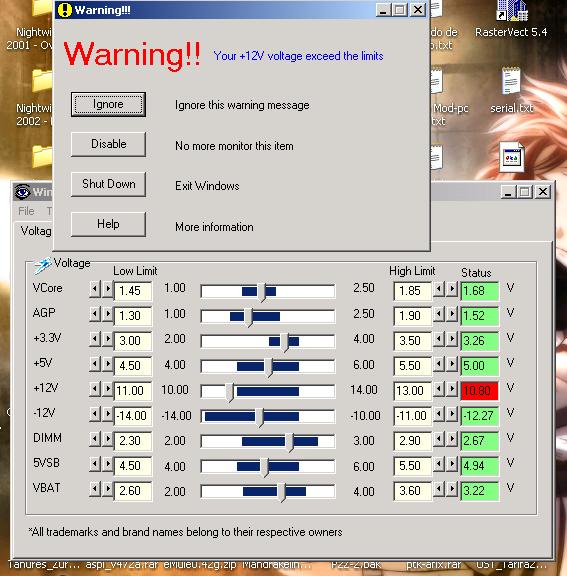Click the eye icon in the monitor title bar
Viewport: 567px width, 576px height.
pyautogui.click(x=22, y=191)
